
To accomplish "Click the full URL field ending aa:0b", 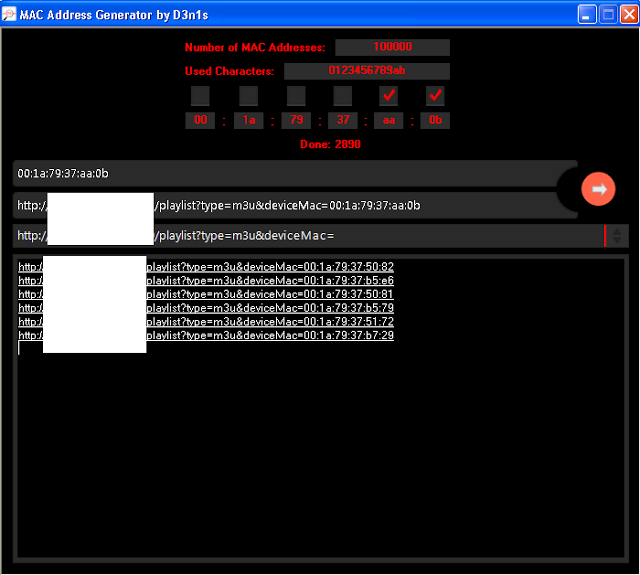I will pos(295,205).
